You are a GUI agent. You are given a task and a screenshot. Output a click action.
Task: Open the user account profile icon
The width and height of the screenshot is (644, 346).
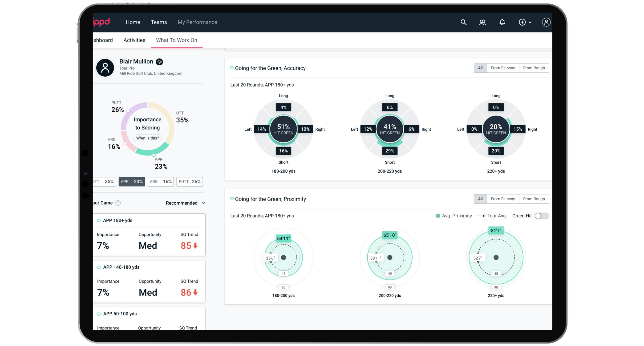tap(546, 22)
